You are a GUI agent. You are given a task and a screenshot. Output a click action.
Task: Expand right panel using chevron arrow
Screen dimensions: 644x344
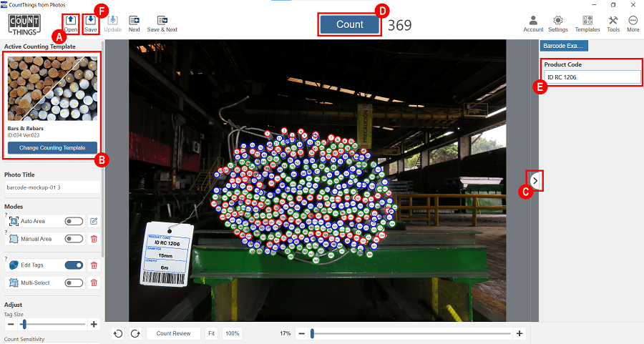click(x=535, y=181)
